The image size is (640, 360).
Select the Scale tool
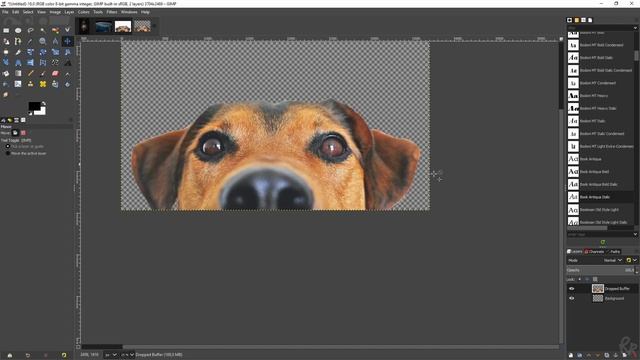[x=55, y=52]
